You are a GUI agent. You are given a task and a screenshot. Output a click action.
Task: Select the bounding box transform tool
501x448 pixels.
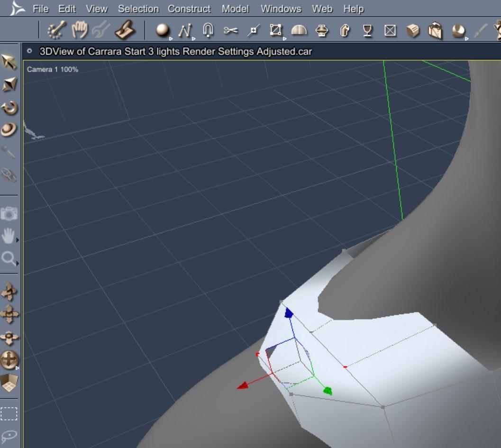point(276,30)
